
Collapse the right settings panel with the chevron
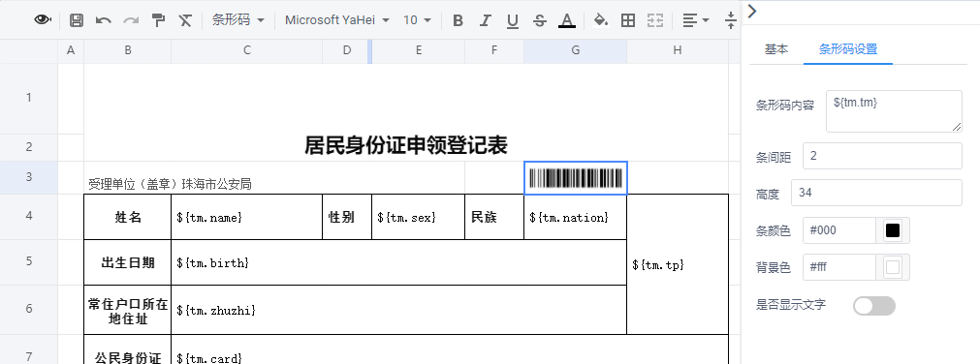[752, 12]
